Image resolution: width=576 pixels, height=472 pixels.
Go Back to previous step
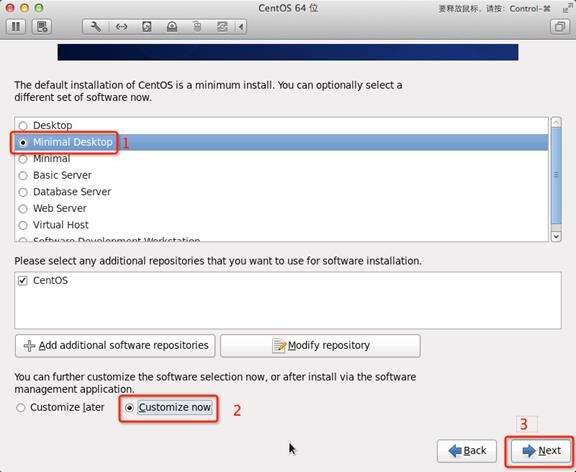tap(467, 451)
